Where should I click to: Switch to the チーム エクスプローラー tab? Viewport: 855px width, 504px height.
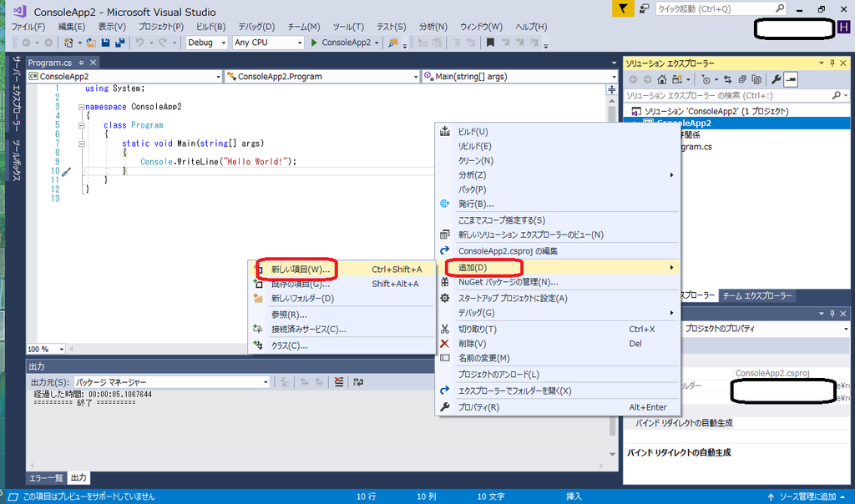(757, 296)
